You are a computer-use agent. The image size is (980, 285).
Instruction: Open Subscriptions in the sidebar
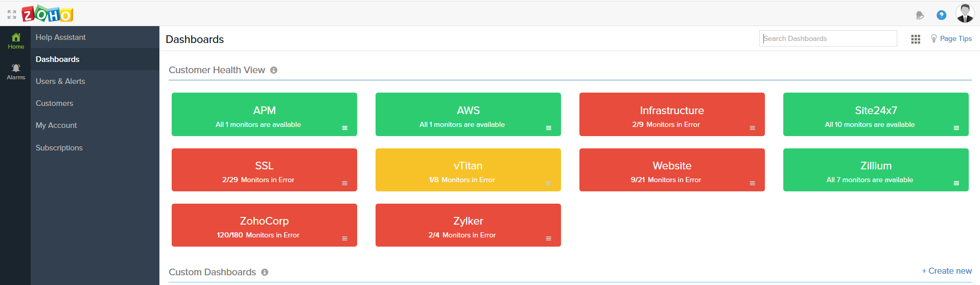tap(95, 148)
